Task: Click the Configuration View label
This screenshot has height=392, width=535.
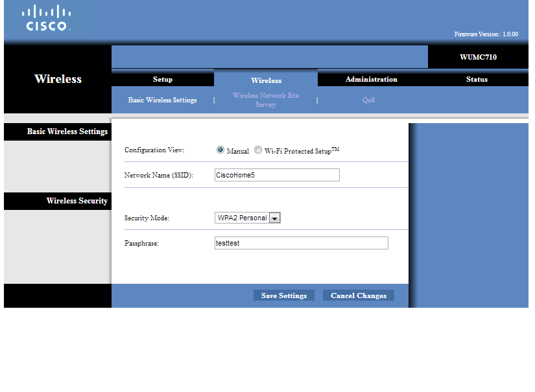Action: pos(154,150)
